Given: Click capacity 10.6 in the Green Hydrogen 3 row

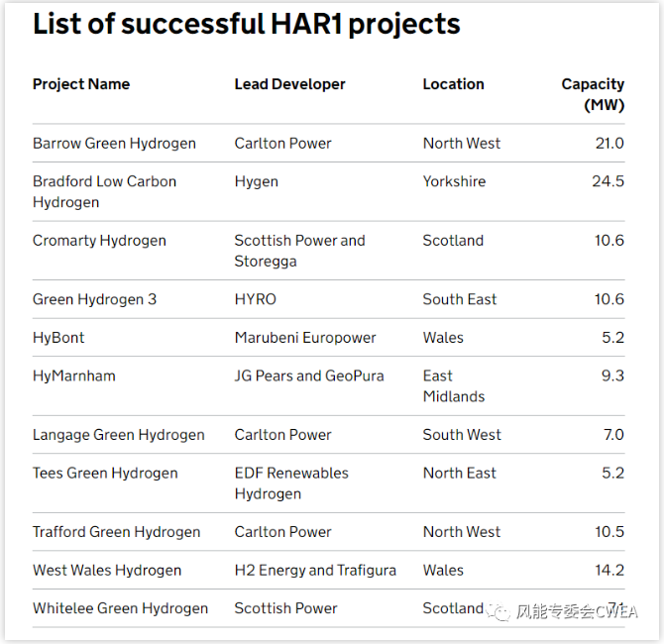Looking at the screenshot, I should 609,299.
